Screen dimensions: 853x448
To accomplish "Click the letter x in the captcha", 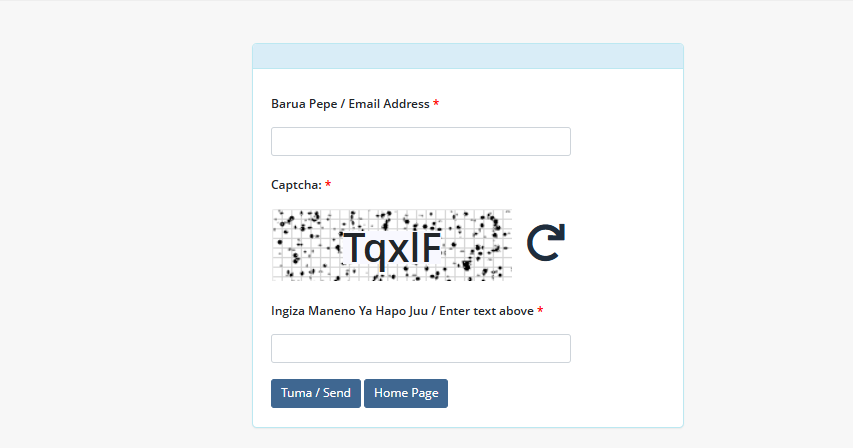I will [397, 251].
